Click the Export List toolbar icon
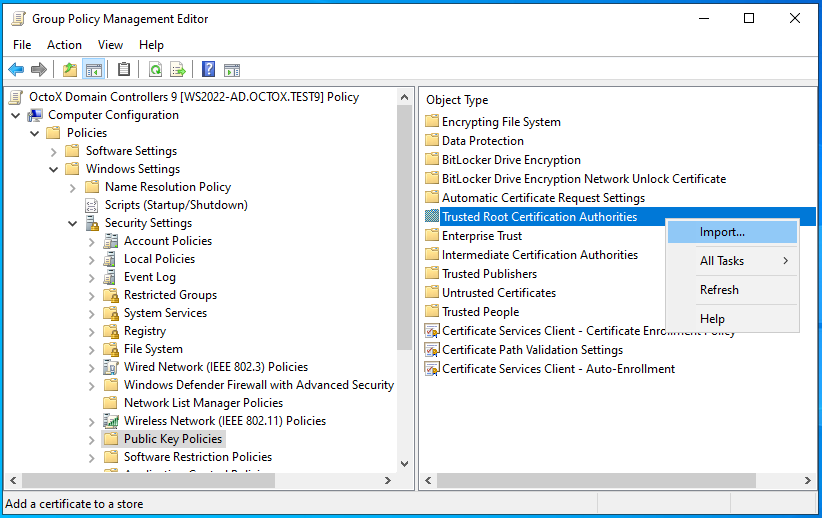Image resolution: width=822 pixels, height=518 pixels. (x=178, y=69)
